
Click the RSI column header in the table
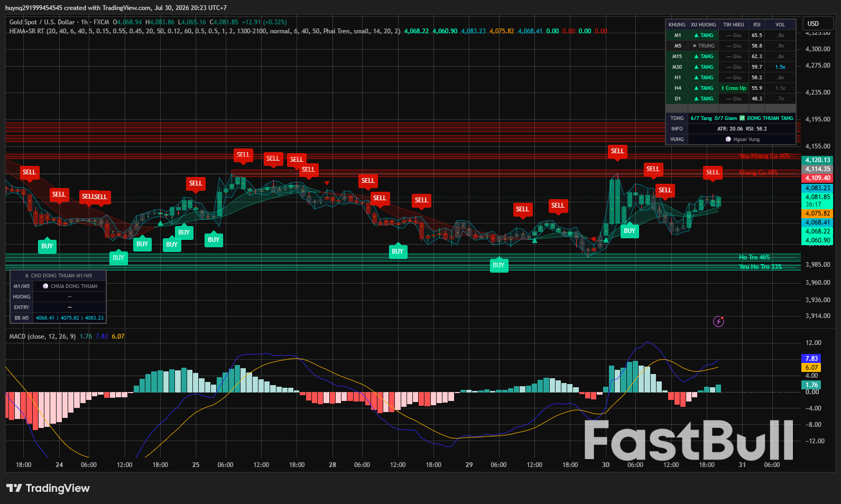[x=757, y=25]
